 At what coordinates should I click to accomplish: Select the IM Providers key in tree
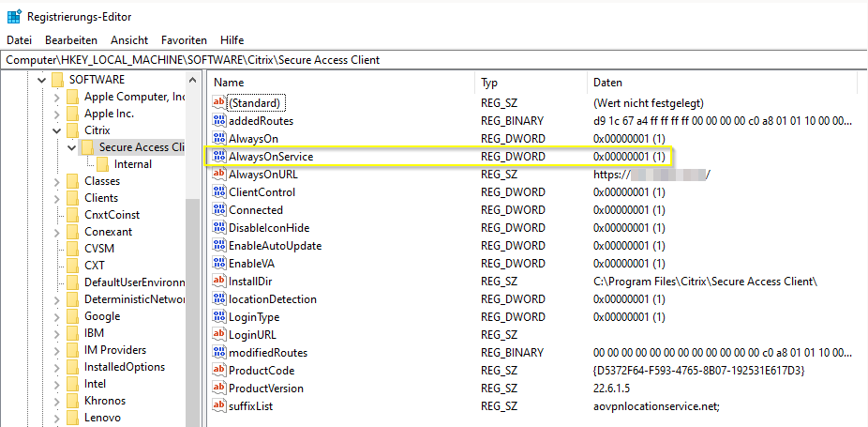[115, 350]
